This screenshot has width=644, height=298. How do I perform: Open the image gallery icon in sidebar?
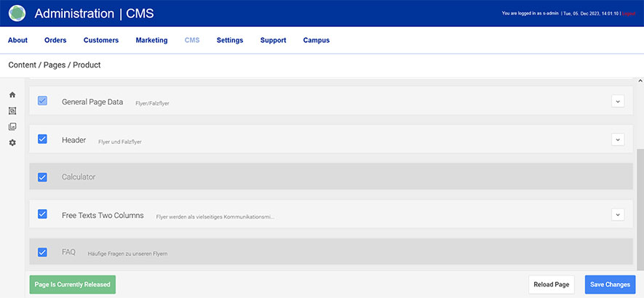point(12,126)
